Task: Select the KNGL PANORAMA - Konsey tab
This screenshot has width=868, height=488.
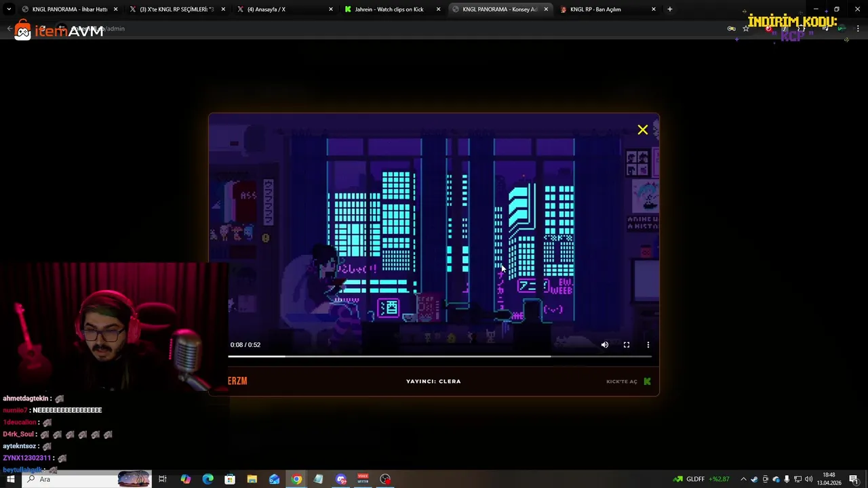Action: [x=499, y=9]
